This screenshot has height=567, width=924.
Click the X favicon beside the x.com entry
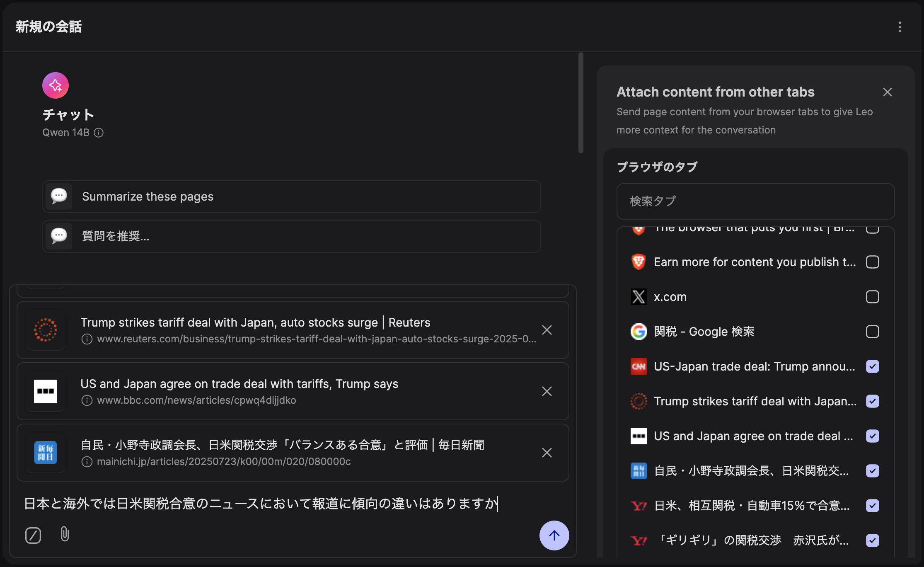[639, 296]
